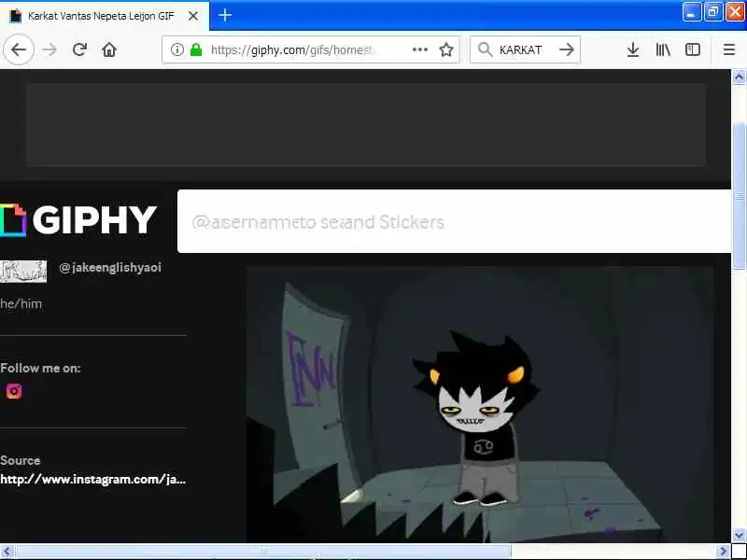747x560 pixels.
Task: Click the horizontal scrollbar thumb
Action: point(263,551)
